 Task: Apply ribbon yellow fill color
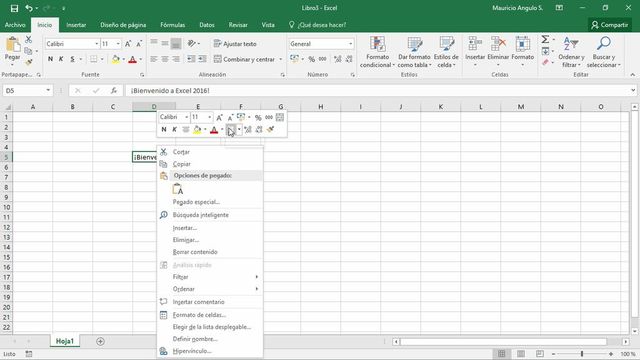116,59
